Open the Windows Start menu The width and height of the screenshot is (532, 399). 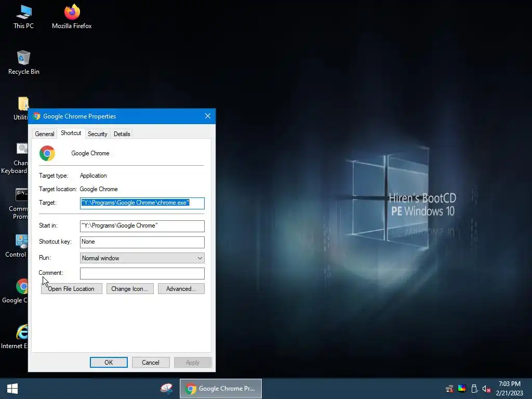pos(12,389)
